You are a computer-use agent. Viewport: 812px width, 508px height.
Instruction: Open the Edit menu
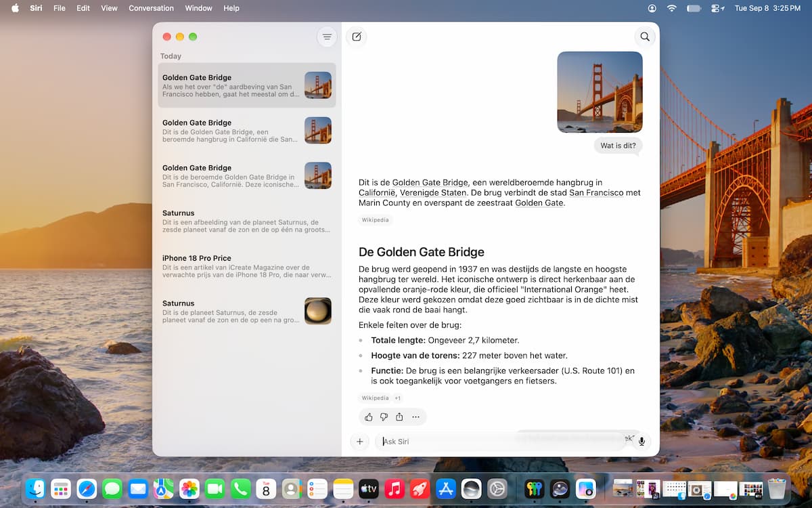pos(83,8)
